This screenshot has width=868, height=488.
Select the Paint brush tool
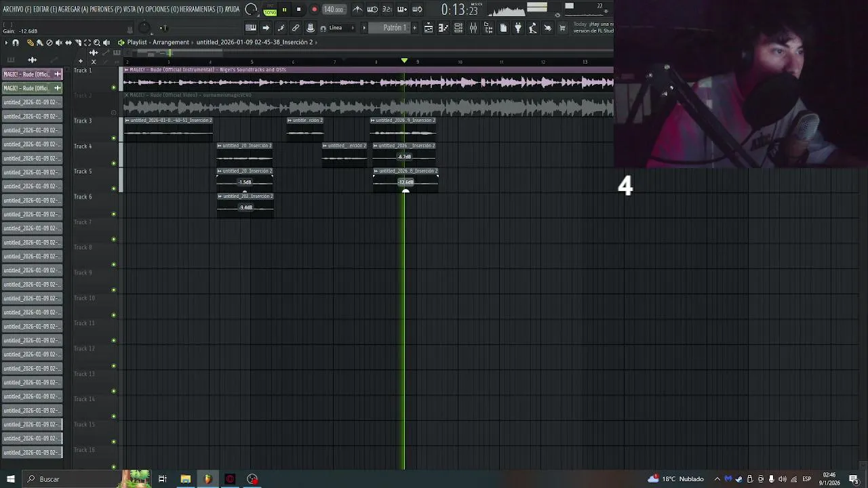tap(39, 43)
